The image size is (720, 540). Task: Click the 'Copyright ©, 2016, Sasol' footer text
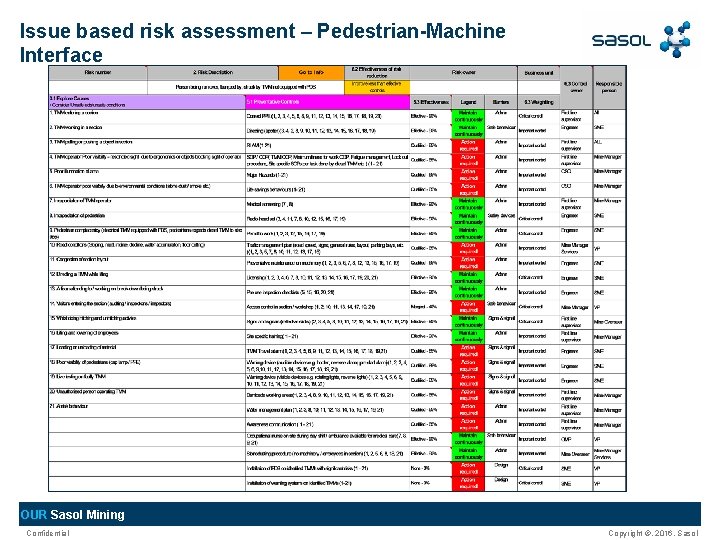[x=653, y=533]
